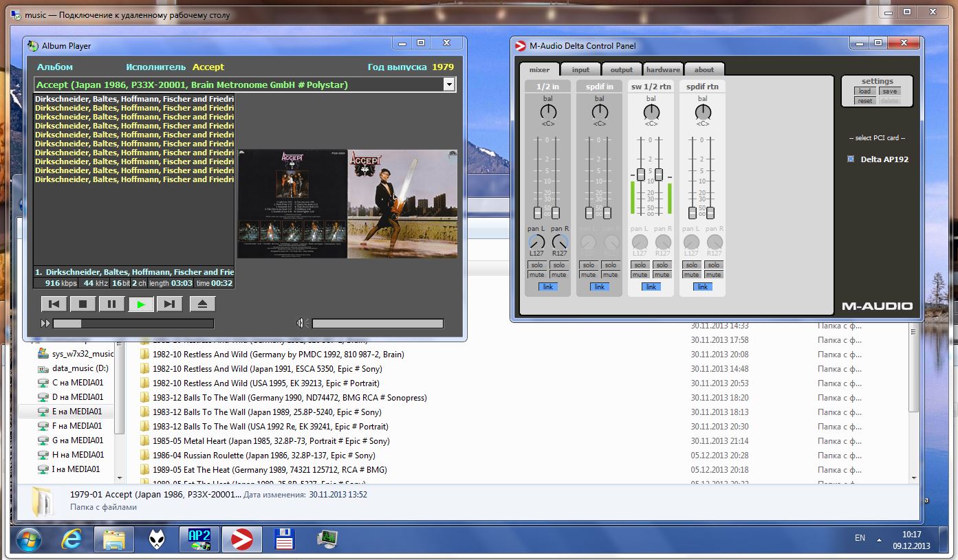Open the floppy disk taskbar icon
This screenshot has width=958, height=560.
pyautogui.click(x=284, y=539)
